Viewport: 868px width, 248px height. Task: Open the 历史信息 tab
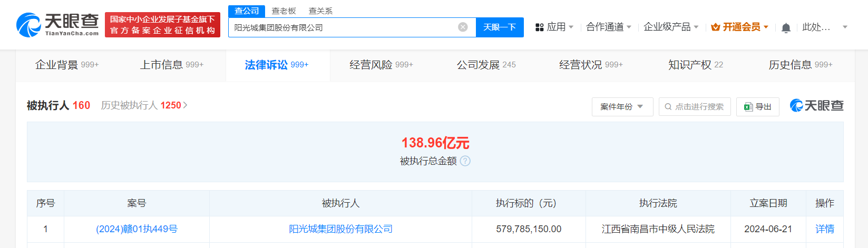[x=801, y=65]
